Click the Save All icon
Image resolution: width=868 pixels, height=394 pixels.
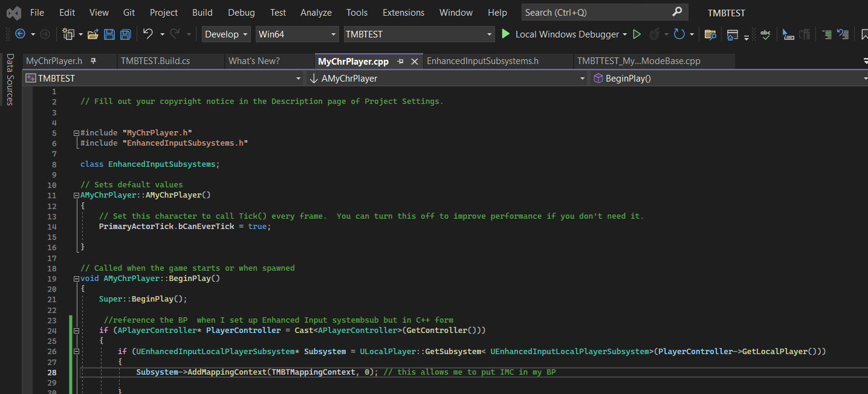[125, 34]
